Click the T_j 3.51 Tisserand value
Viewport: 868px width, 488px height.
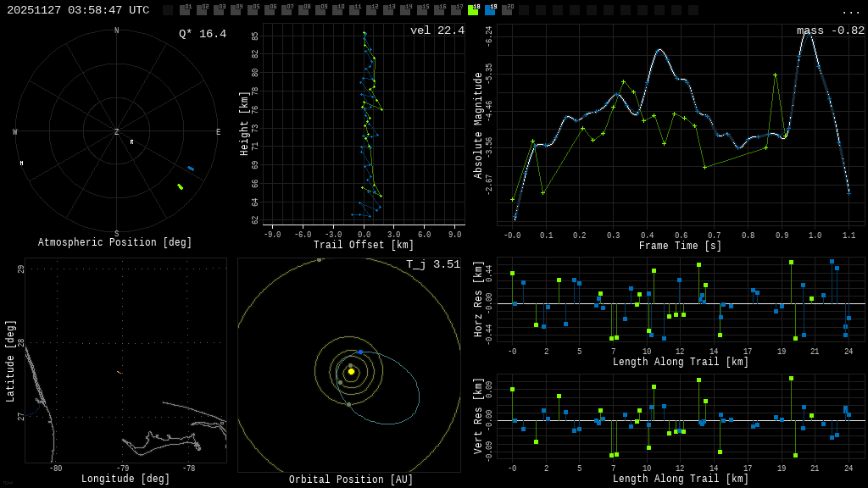(x=432, y=264)
